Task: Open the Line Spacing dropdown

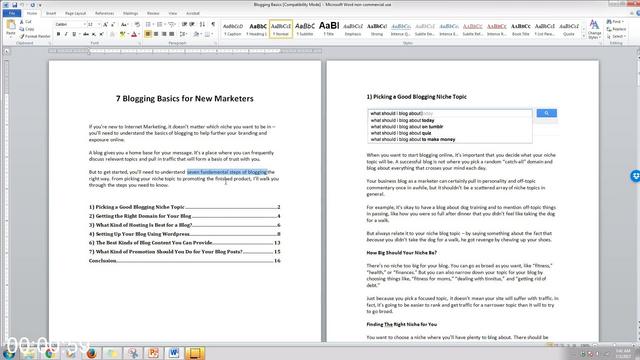Action: [183, 34]
